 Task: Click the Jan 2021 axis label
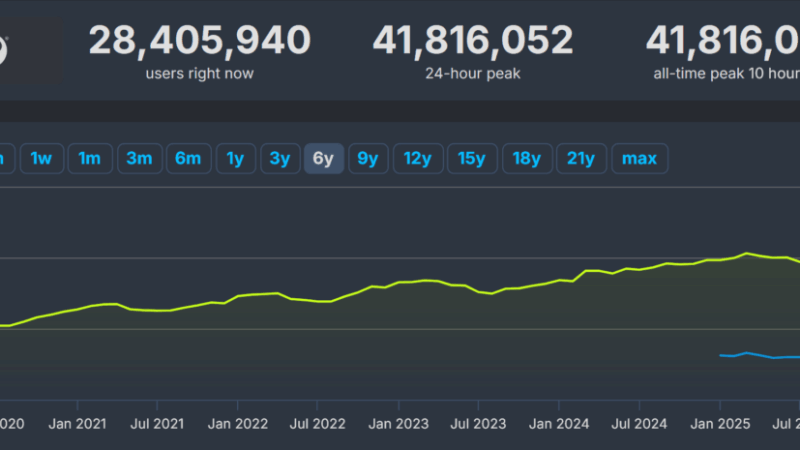[78, 424]
